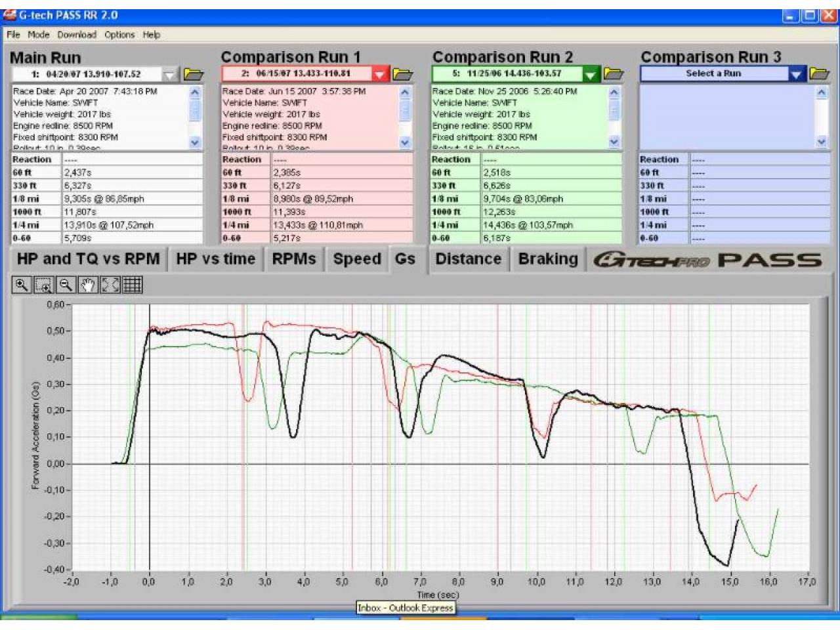This screenshot has height=630, width=840.
Task: Click Main Run 1/4 mi value 13,910s @ 107,52mph
Action: (x=108, y=225)
